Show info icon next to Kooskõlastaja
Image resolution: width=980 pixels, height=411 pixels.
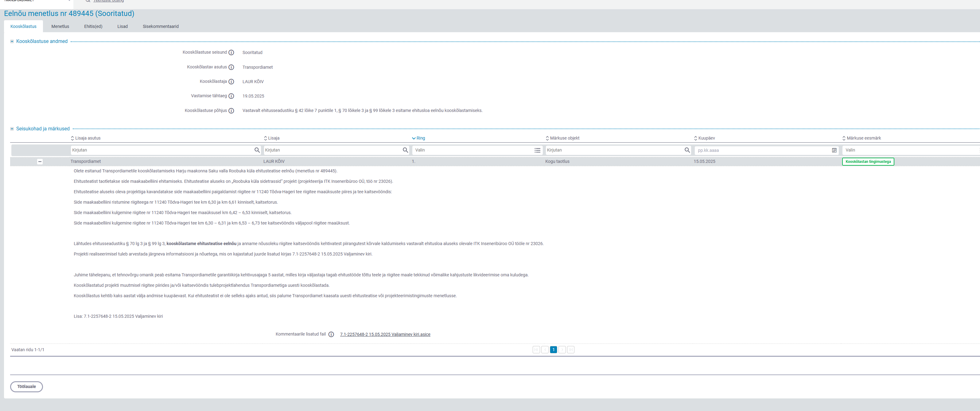point(231,82)
